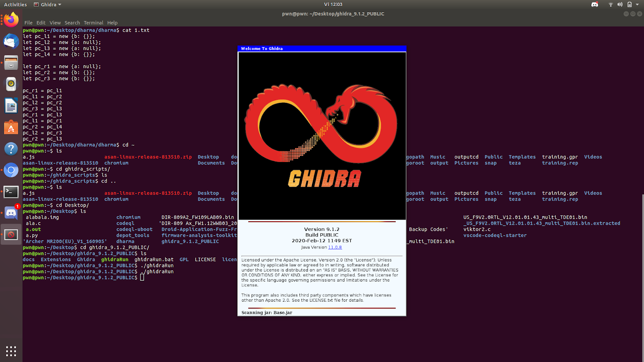Viewport: 644px width, 362px height.
Task: Switch to the Terminal dock icon
Action: click(11, 192)
